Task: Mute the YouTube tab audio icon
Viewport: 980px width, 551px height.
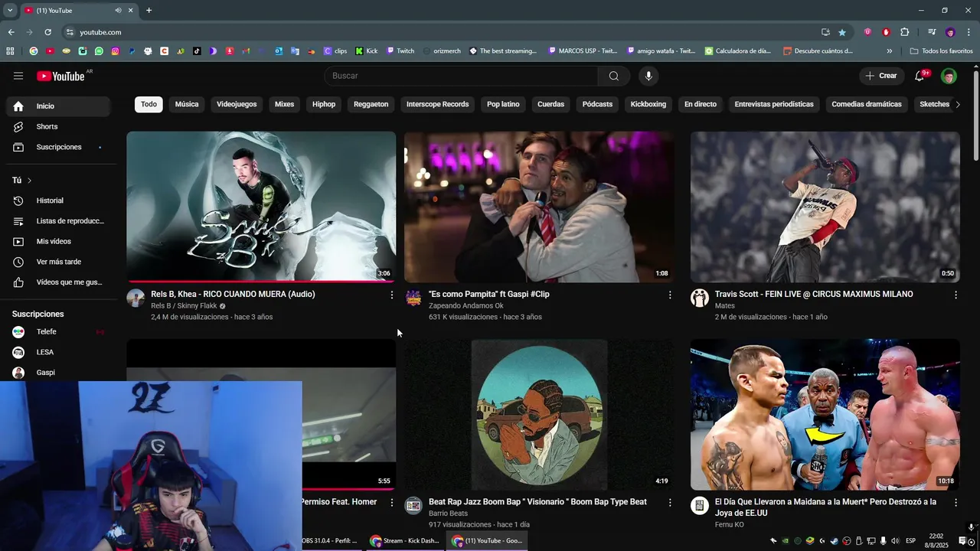Action: pos(118,11)
